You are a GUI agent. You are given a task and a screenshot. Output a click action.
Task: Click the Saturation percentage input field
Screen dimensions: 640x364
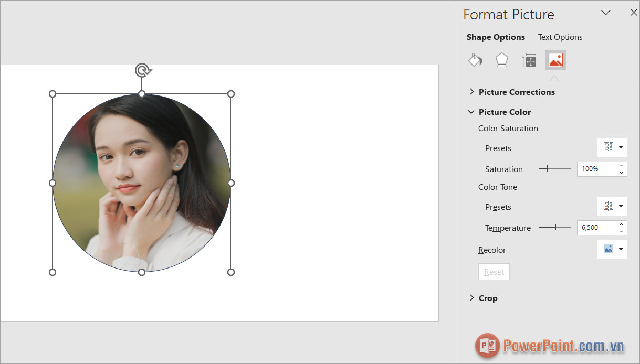pyautogui.click(x=596, y=169)
